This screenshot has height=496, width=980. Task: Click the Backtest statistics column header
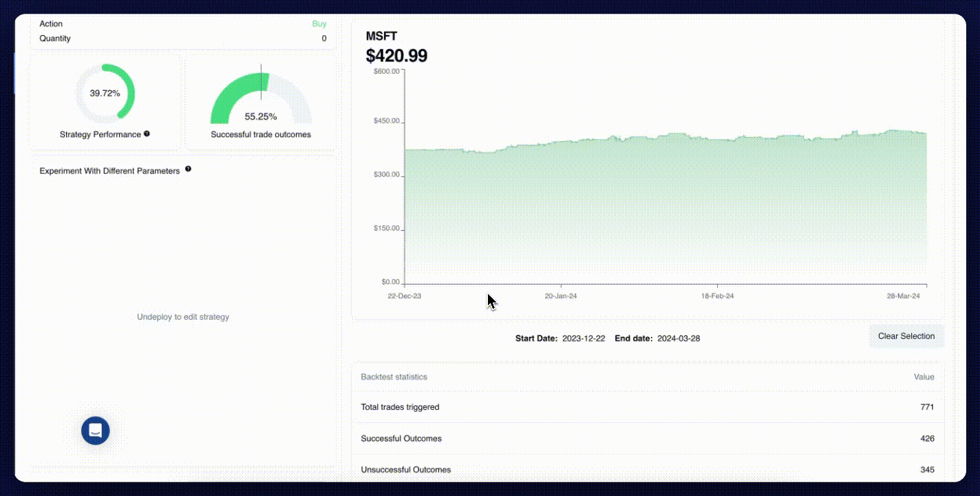pos(394,377)
